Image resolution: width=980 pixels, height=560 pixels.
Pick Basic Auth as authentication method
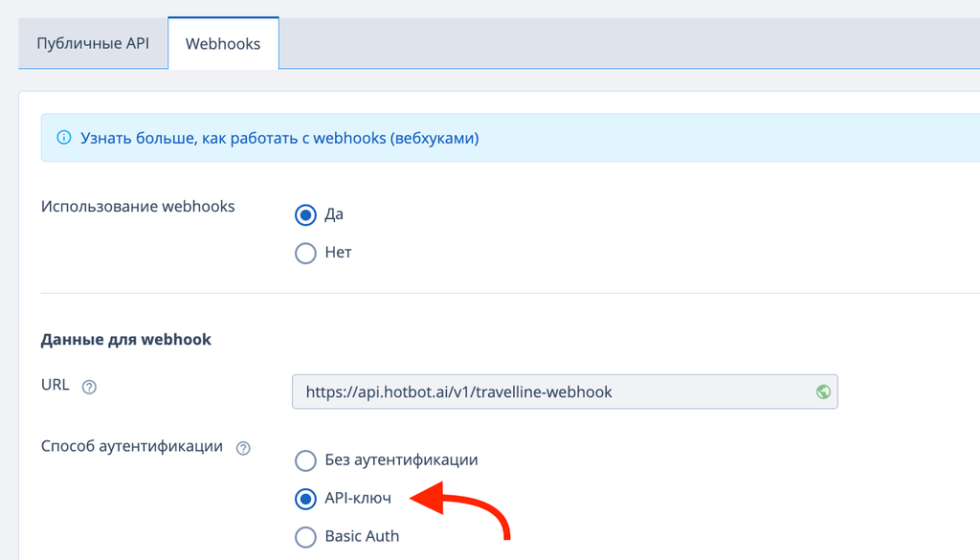[305, 537]
